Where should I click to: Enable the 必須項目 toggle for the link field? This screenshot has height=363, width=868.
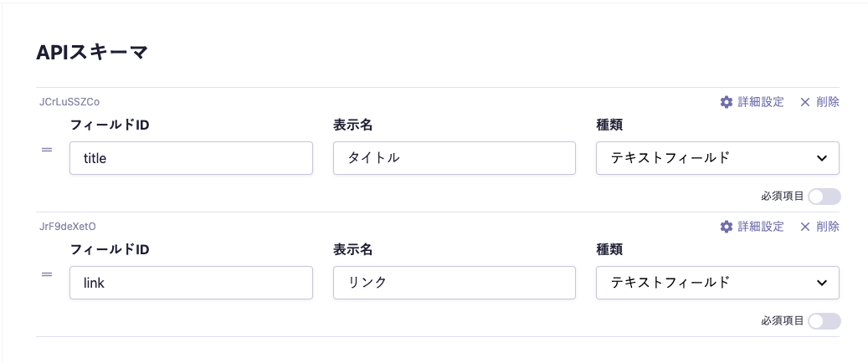(x=824, y=321)
